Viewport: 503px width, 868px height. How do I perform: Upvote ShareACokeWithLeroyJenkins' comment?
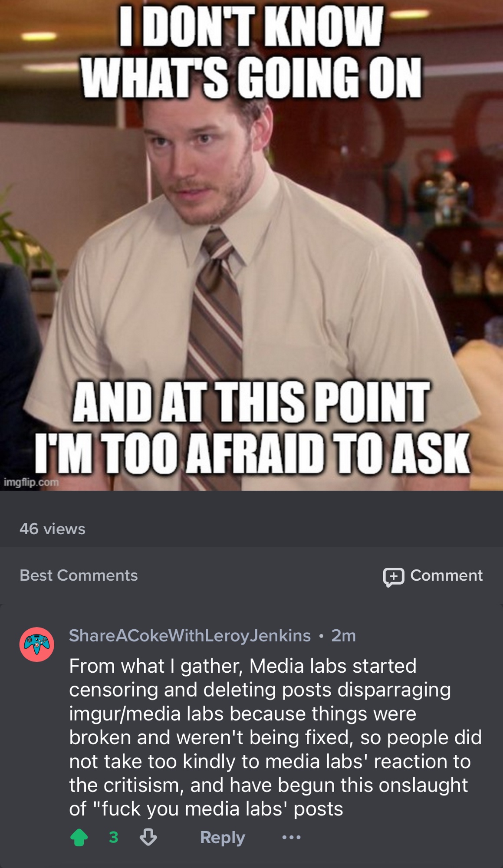(x=79, y=837)
